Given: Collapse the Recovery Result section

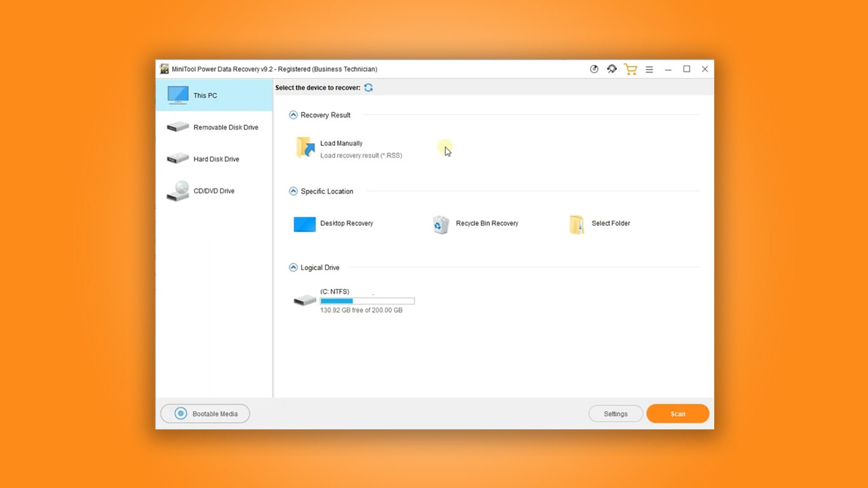Looking at the screenshot, I should click(293, 114).
